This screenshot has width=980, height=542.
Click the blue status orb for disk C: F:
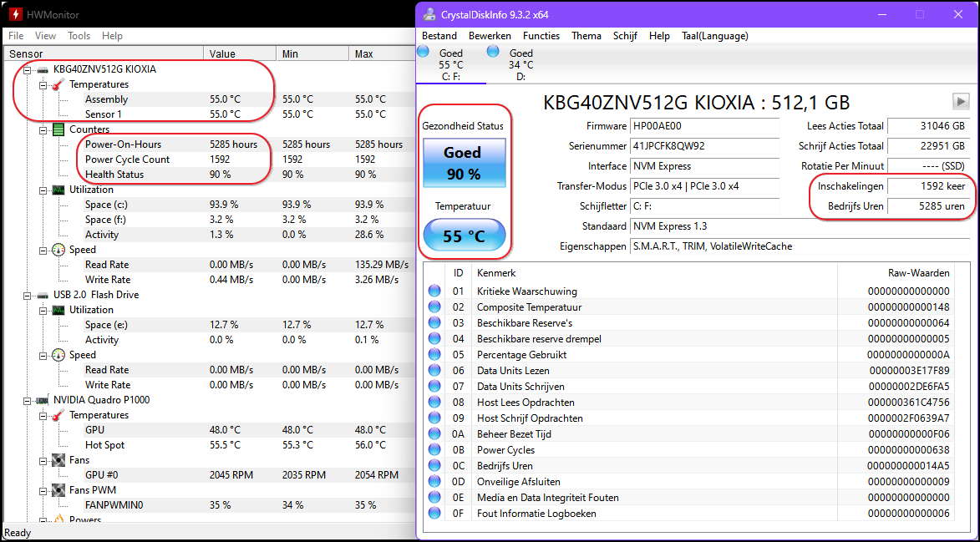[x=423, y=51]
